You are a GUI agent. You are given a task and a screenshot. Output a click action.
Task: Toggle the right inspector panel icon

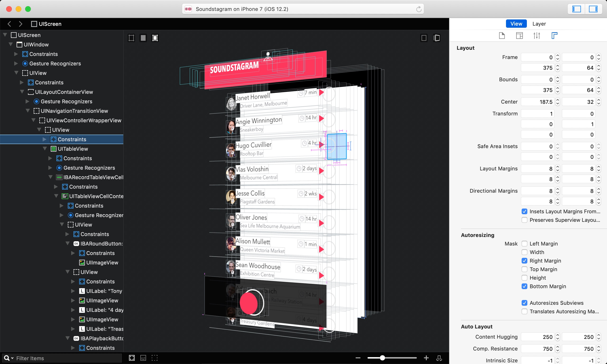[x=593, y=9]
